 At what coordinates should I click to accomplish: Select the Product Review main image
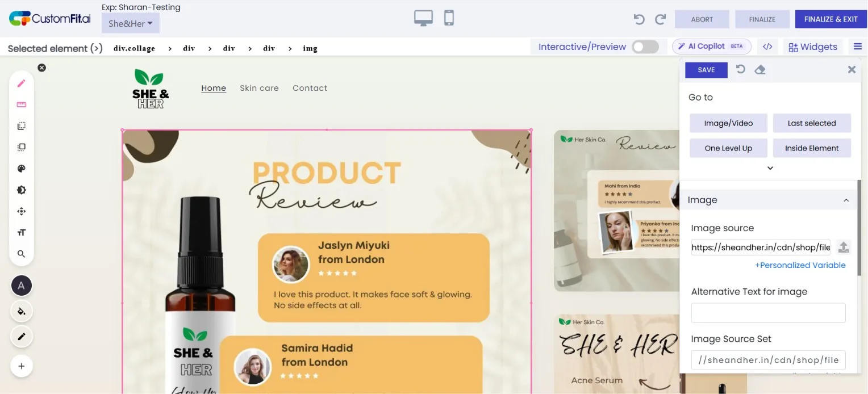click(x=327, y=262)
